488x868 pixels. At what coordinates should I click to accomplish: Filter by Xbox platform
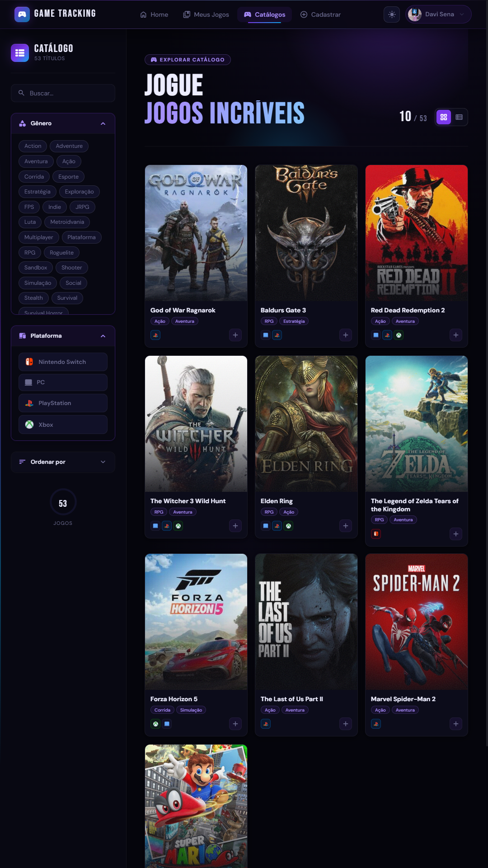tap(63, 425)
